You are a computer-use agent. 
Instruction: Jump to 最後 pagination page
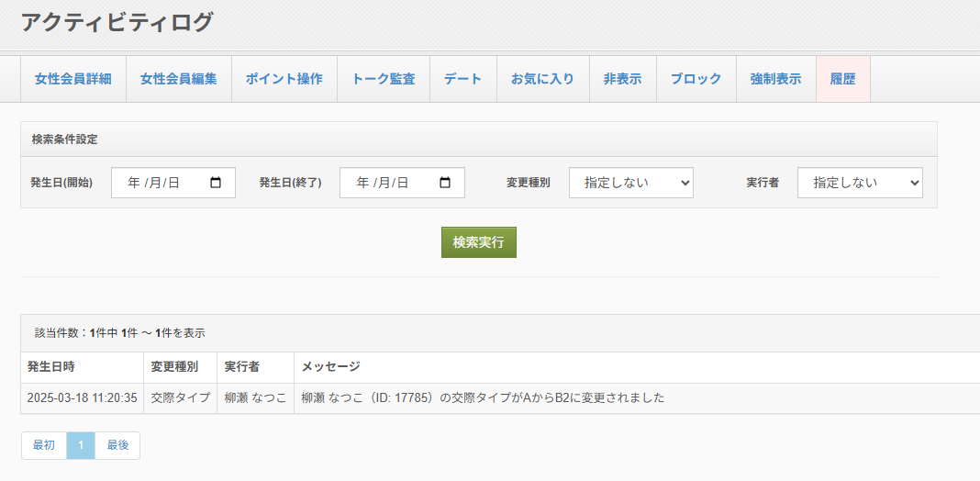(x=117, y=445)
